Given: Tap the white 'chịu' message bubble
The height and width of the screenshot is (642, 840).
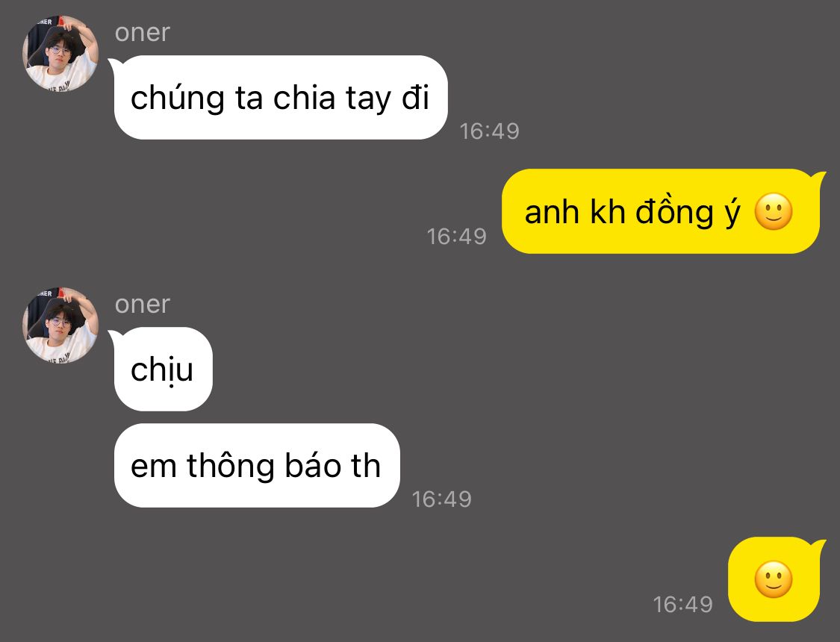Looking at the screenshot, I should click(x=162, y=369).
